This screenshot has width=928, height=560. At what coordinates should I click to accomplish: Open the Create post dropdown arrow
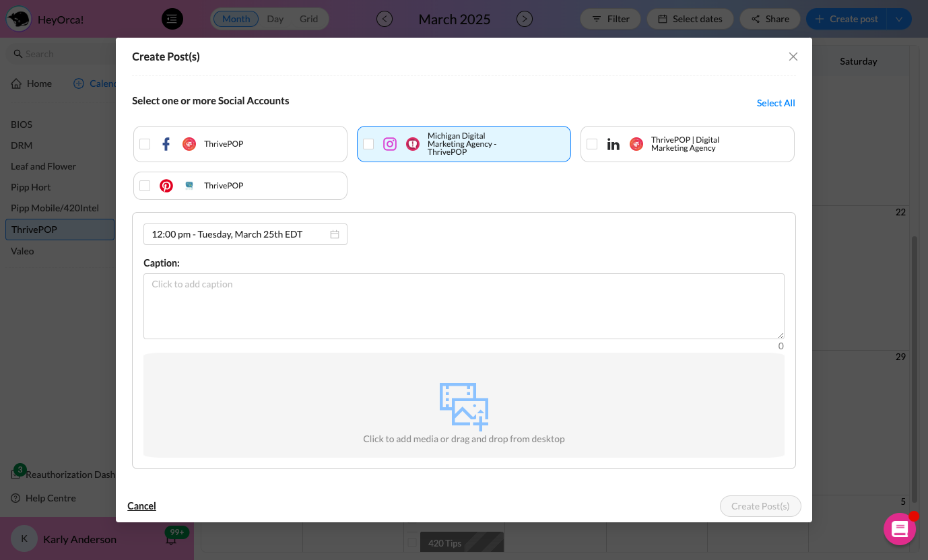899,19
